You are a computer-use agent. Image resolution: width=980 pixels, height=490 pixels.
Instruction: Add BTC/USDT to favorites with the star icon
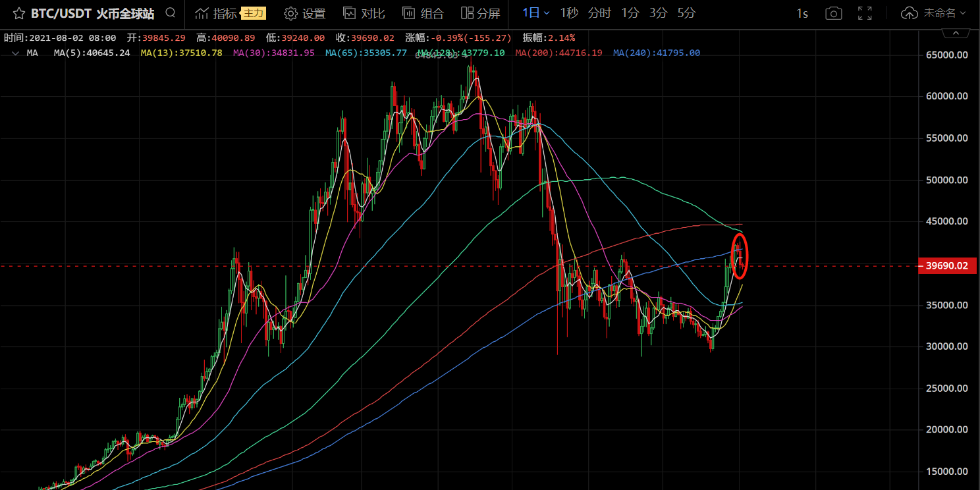(x=19, y=13)
